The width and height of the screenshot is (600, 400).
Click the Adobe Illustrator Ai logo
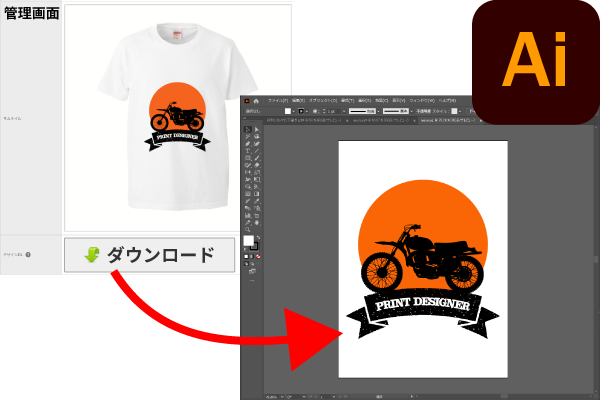point(536,61)
